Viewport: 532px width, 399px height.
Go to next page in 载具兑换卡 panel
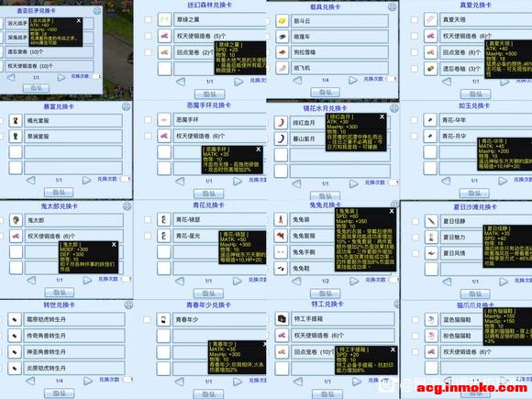point(353,80)
